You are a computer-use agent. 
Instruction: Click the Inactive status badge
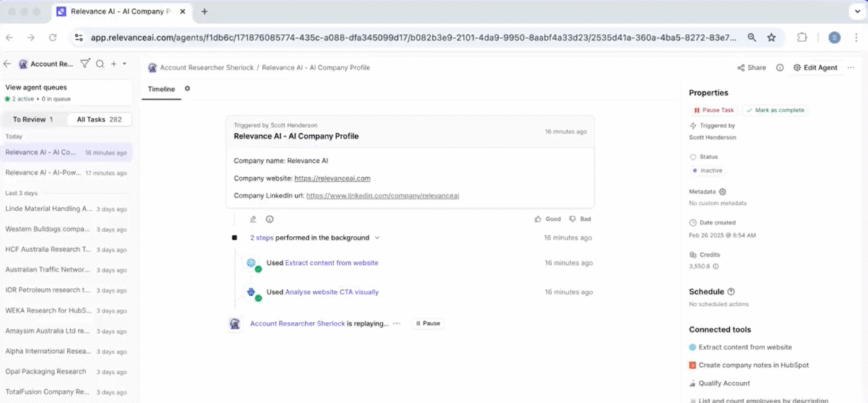tap(707, 171)
